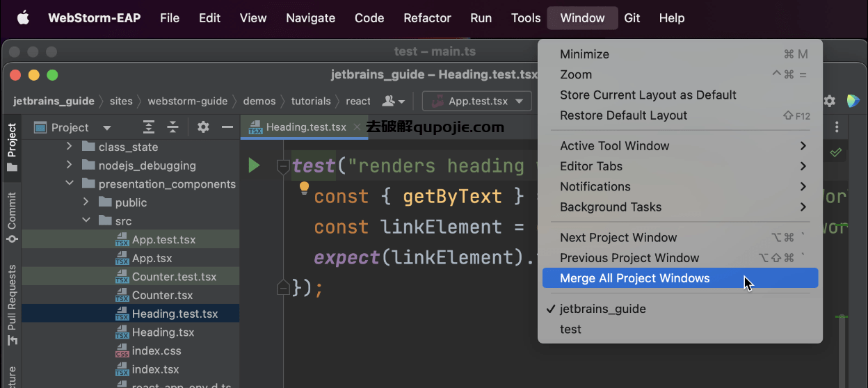This screenshot has width=868, height=388.
Task: Open the Pull Requests tool window
Action: pyautogui.click(x=11, y=305)
